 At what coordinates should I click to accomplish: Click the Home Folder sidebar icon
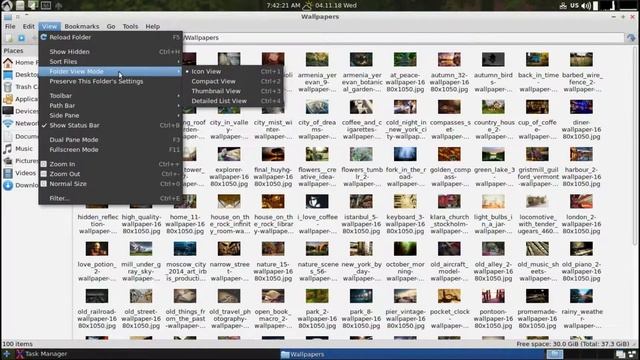pos(8,62)
